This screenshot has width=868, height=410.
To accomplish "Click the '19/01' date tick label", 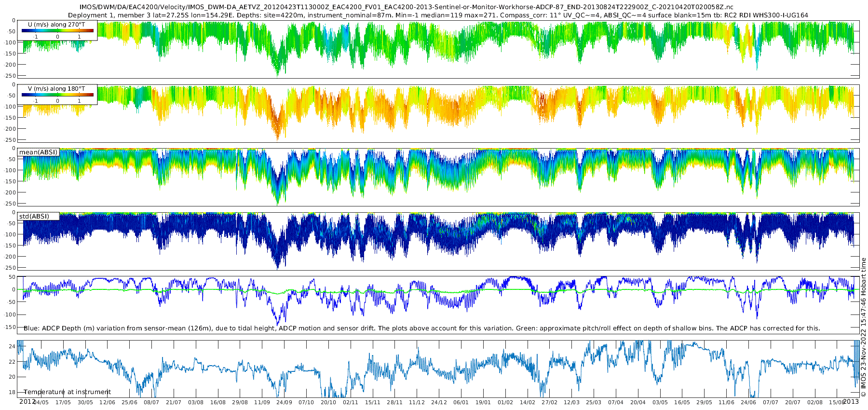I will tap(483, 402).
